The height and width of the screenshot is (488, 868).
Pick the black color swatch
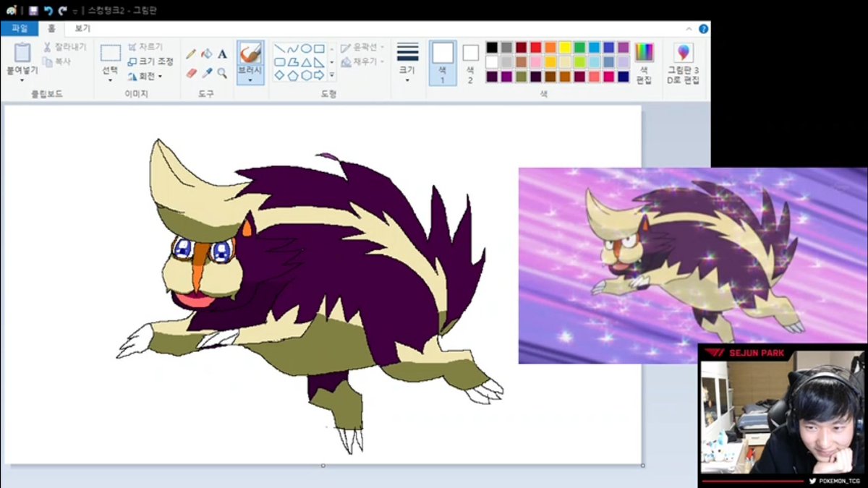tap(492, 47)
